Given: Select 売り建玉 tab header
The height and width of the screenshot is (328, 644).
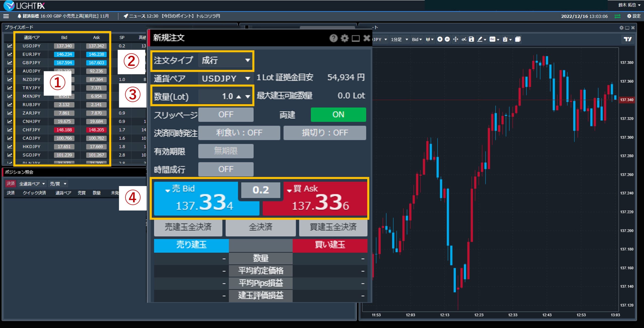Looking at the screenshot, I should pos(191,245).
